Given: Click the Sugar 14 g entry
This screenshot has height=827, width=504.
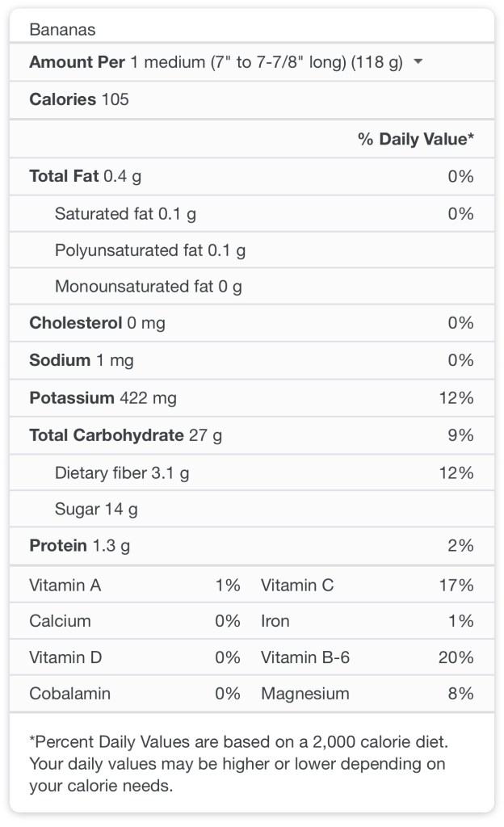Looking at the screenshot, I should click(x=96, y=510).
